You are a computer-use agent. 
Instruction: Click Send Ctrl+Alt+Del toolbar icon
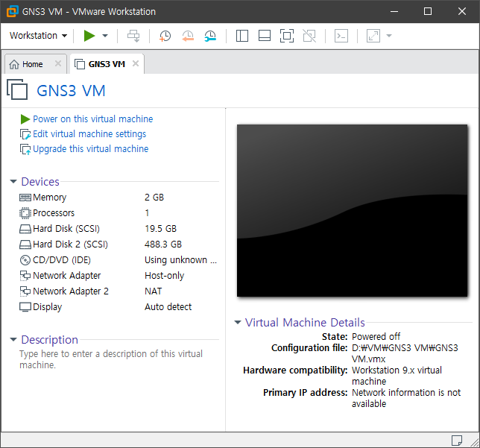(x=133, y=36)
